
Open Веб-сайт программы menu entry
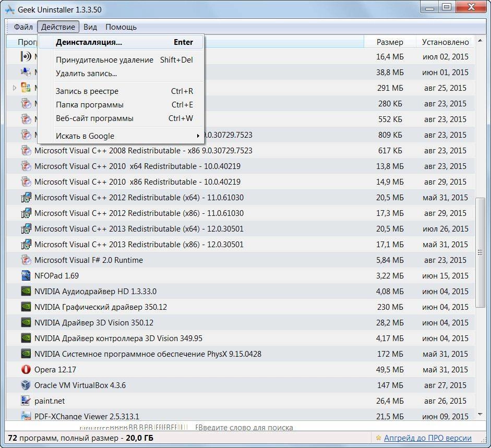pyautogui.click(x=121, y=118)
